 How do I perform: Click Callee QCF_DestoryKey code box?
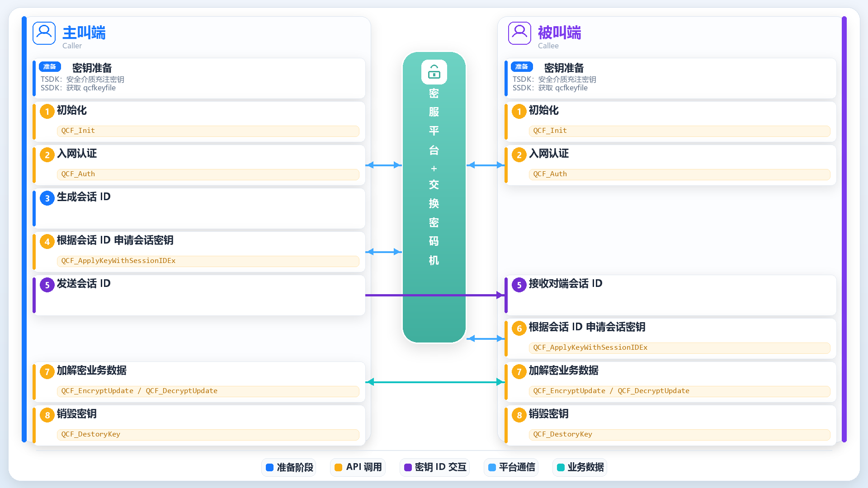(x=679, y=434)
